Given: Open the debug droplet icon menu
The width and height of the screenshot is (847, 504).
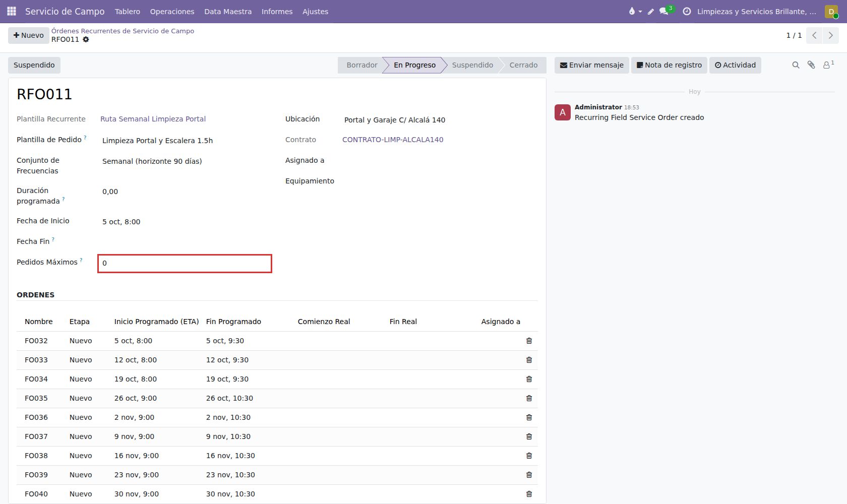Looking at the screenshot, I should pyautogui.click(x=635, y=11).
